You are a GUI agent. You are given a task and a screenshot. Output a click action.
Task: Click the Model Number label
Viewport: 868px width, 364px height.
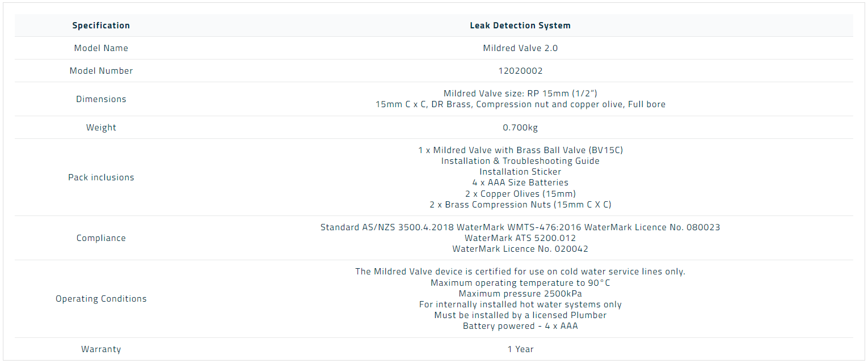(101, 71)
